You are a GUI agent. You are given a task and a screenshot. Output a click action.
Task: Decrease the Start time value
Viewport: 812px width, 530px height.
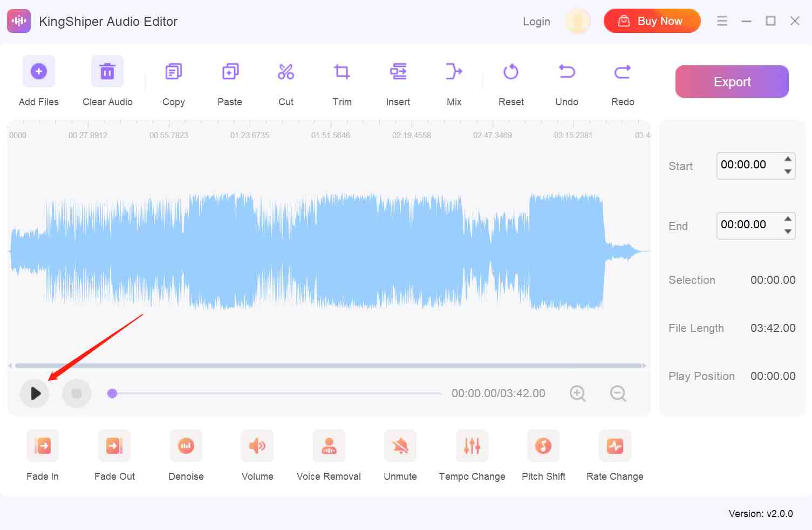[788, 172]
